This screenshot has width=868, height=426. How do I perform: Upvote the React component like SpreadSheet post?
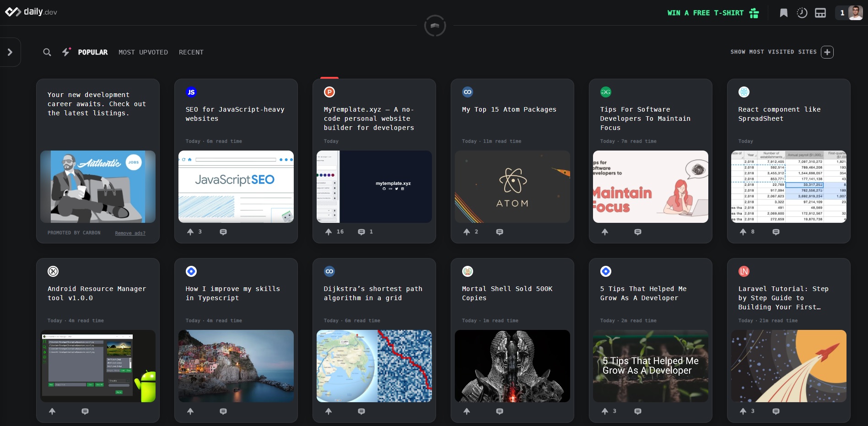(x=743, y=232)
